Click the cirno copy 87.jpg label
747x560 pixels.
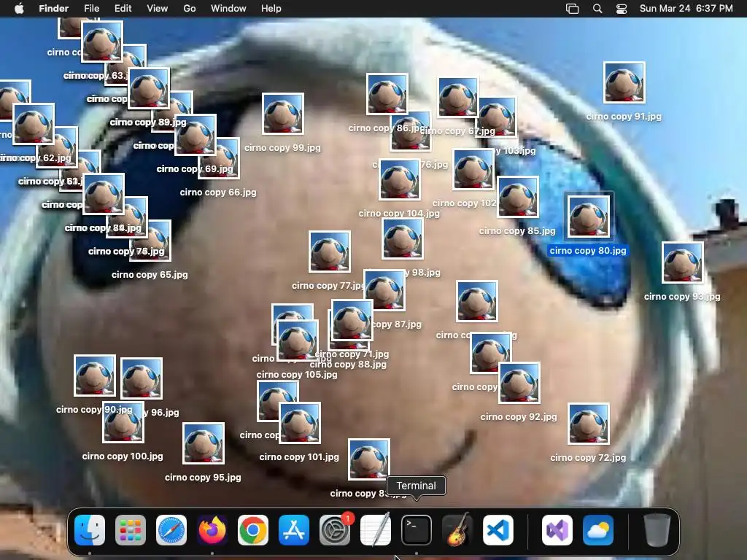396,324
